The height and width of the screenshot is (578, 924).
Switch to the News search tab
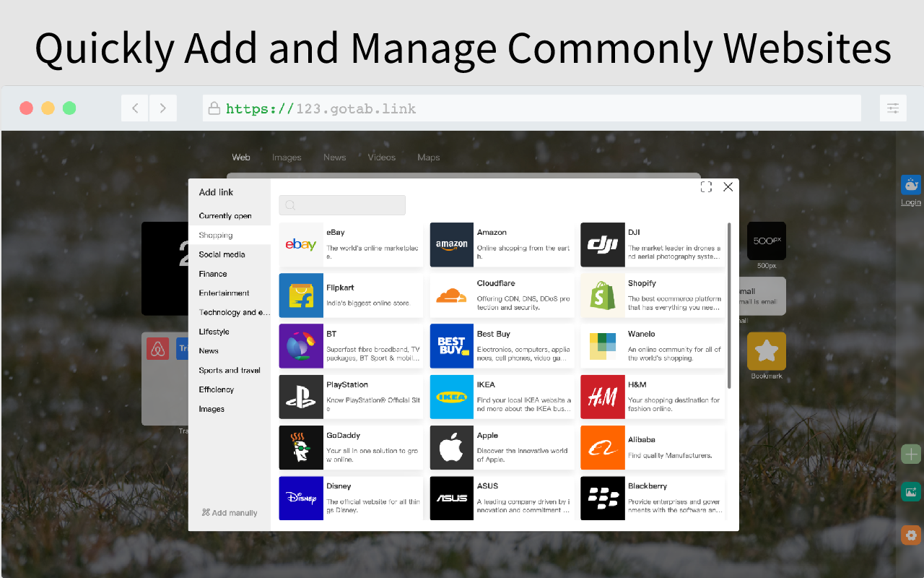(x=334, y=157)
